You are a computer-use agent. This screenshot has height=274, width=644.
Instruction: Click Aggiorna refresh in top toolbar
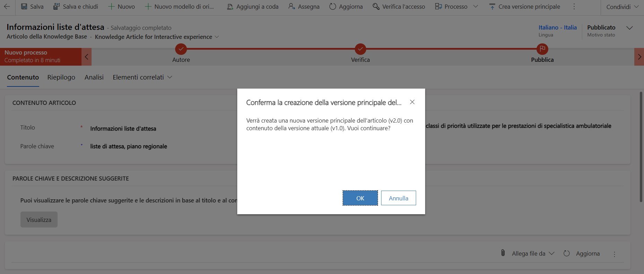click(346, 7)
